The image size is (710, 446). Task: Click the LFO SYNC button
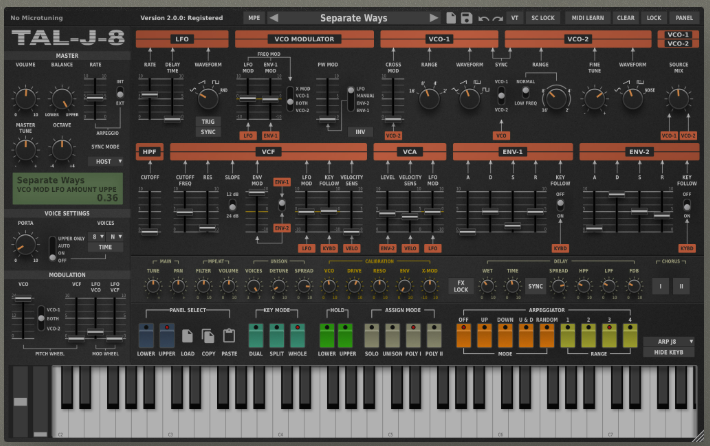pyautogui.click(x=208, y=132)
